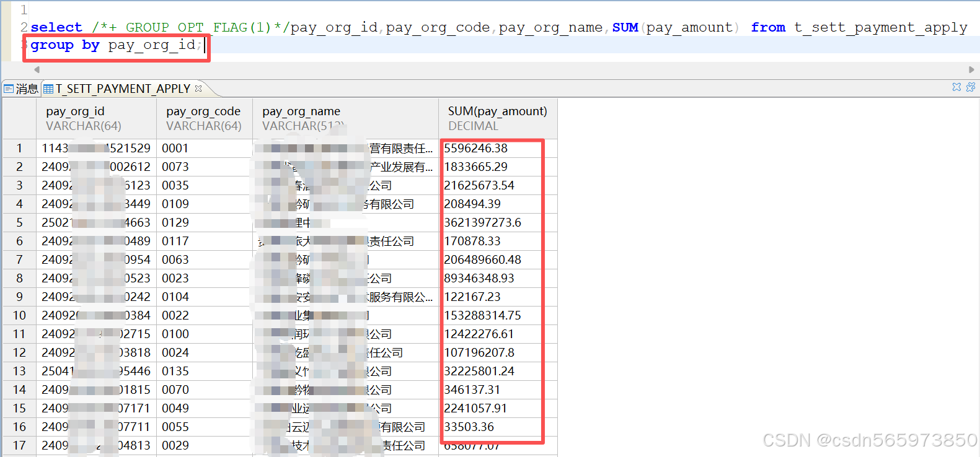
Task: Select row header number 10
Action: tap(19, 315)
